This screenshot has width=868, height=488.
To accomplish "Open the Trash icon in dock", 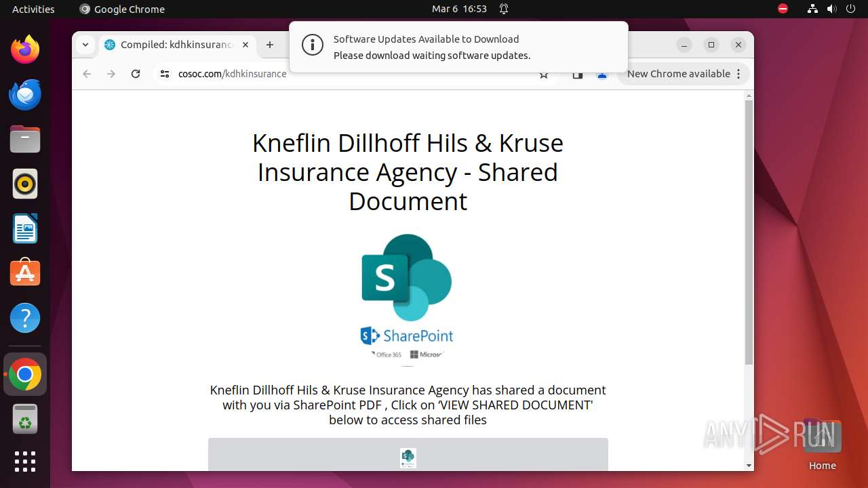I will 25,419.
